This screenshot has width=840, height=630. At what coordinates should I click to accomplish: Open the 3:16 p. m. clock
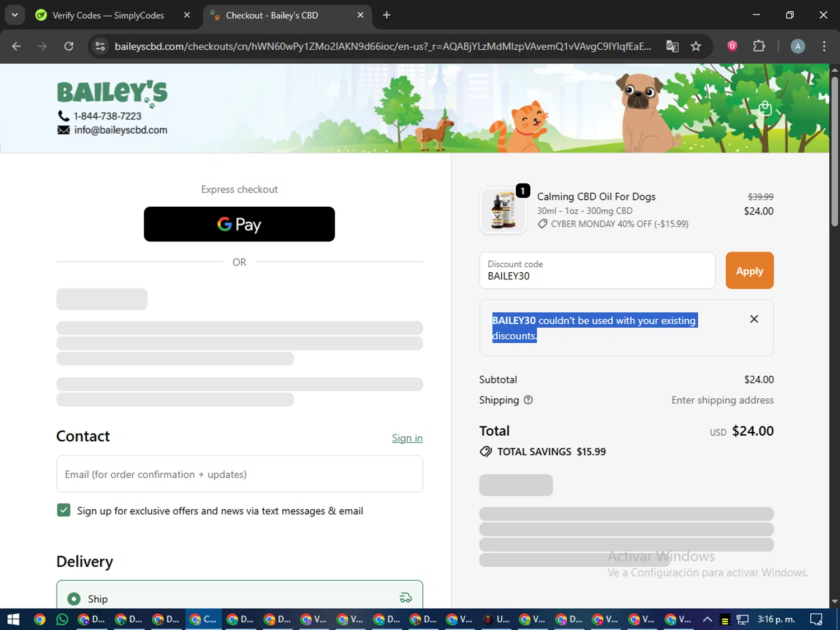click(x=776, y=619)
